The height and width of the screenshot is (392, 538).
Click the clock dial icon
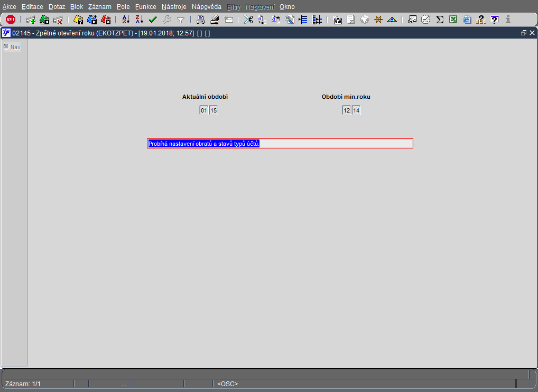coord(426,20)
